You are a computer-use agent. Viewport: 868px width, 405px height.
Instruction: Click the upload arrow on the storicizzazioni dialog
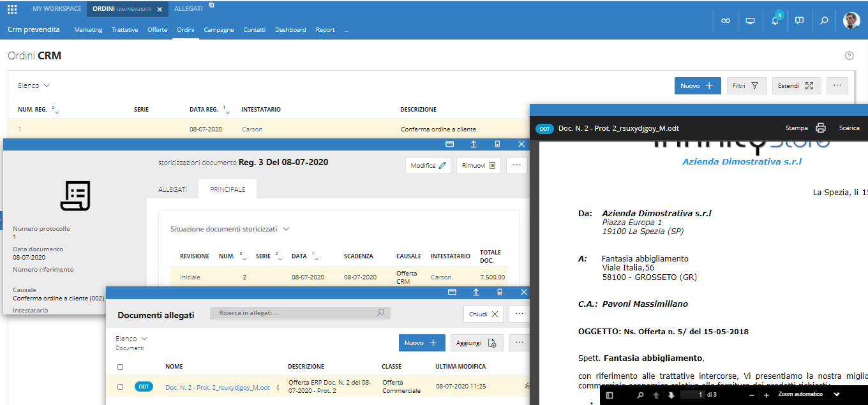click(474, 144)
